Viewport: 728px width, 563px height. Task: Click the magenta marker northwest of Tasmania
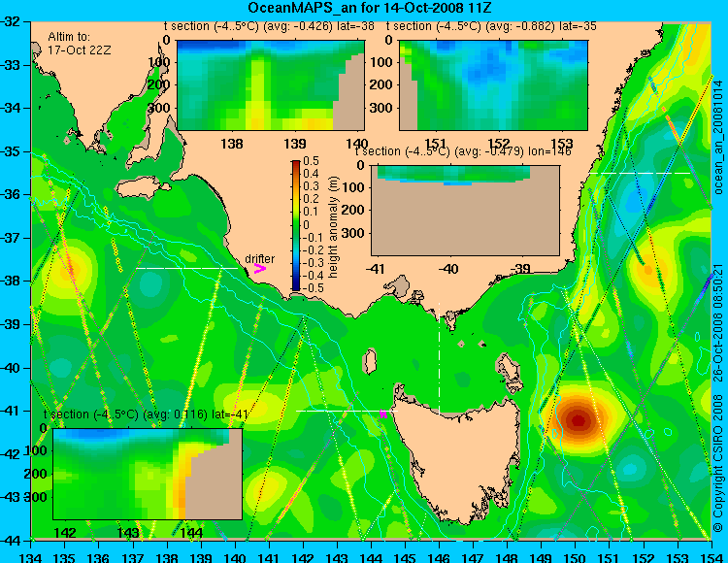pos(383,414)
